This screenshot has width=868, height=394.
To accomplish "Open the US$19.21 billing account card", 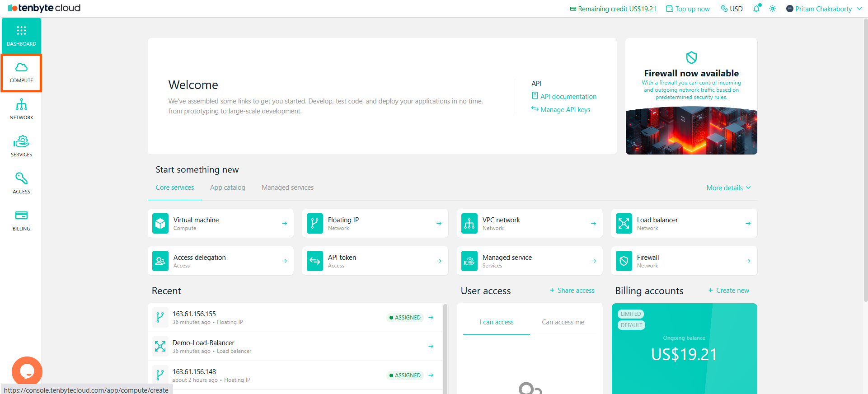I will [684, 348].
